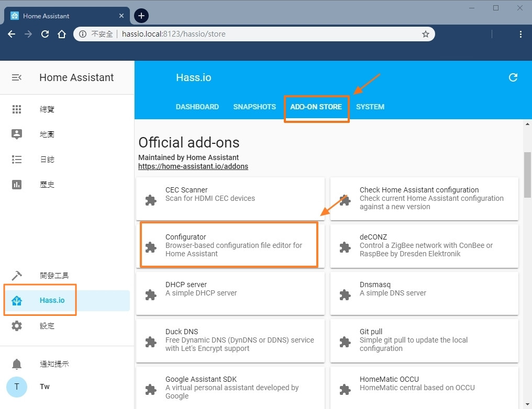532x409 pixels.
Task: Click the HomeMatic OCCU puzzle icon
Action: 345,390
